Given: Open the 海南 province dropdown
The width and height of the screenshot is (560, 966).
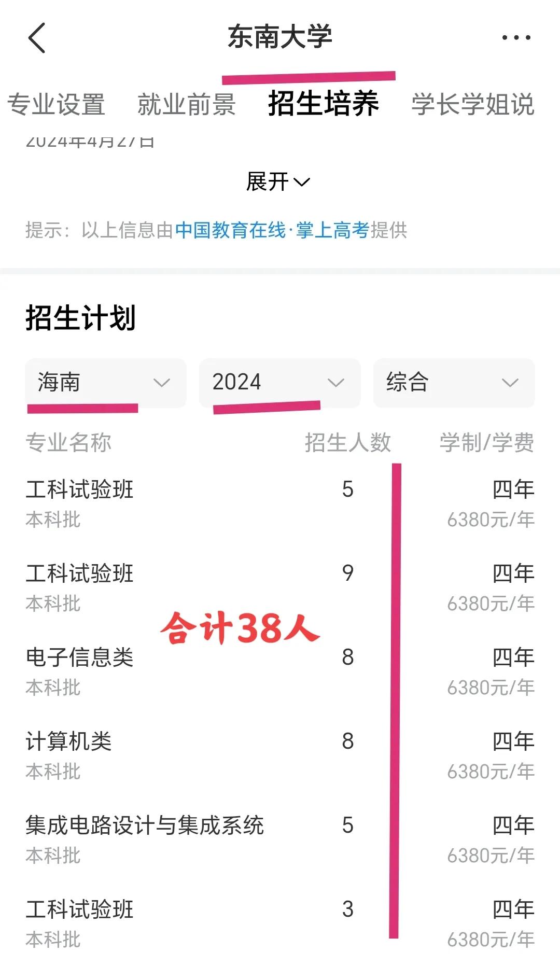Looking at the screenshot, I should [x=106, y=383].
